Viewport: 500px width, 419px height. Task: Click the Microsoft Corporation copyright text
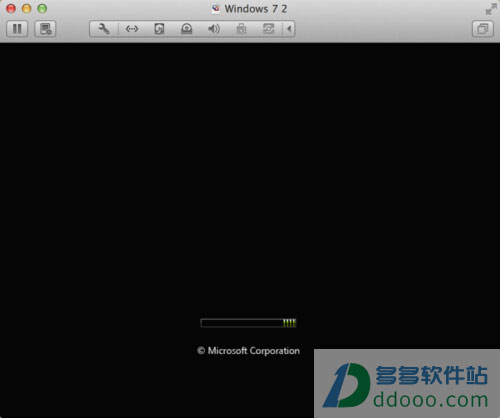248,351
